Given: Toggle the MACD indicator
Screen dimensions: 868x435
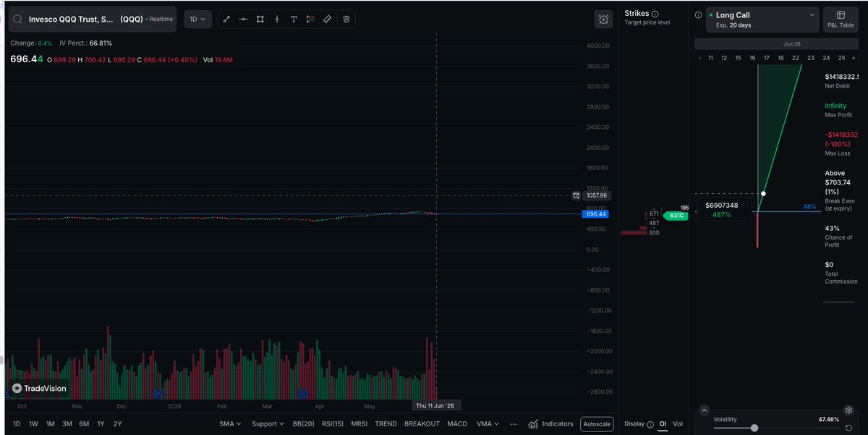Looking at the screenshot, I should click(x=457, y=424).
